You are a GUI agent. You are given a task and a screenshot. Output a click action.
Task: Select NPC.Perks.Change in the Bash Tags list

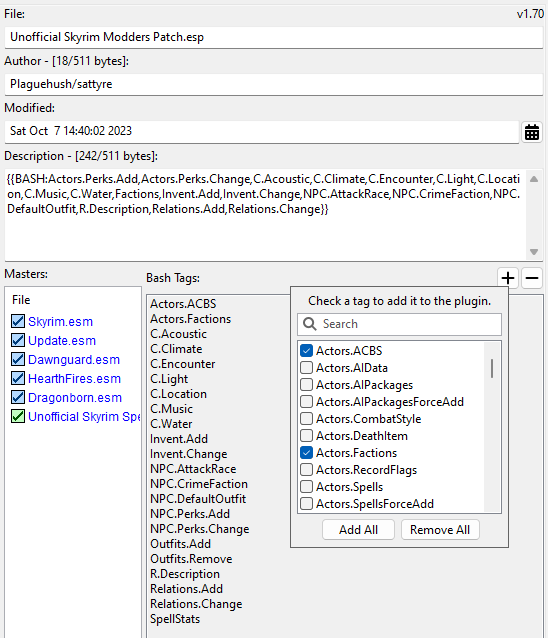click(x=200, y=529)
